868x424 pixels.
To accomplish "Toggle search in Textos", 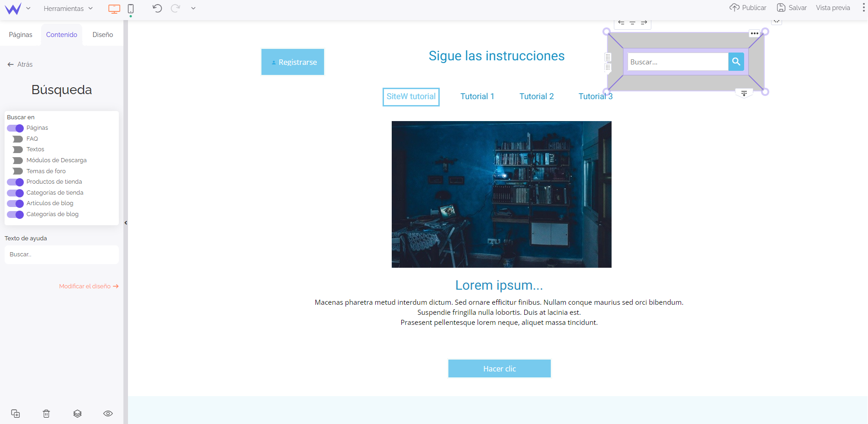I will click(x=17, y=149).
